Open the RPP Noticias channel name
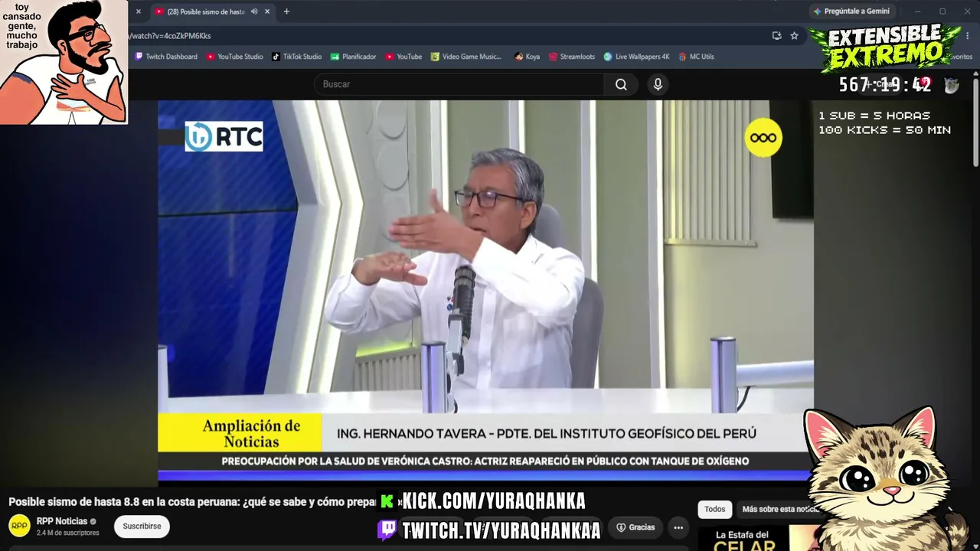 coord(62,521)
